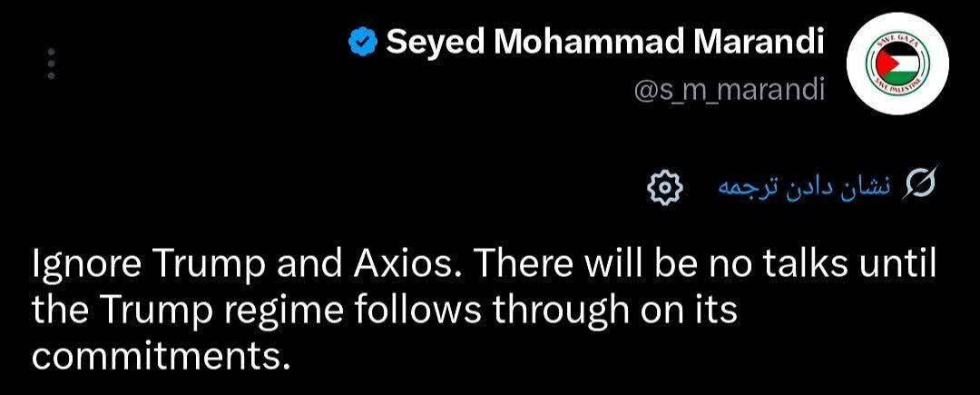Viewport: 980px width, 395px height.
Task: Click the surname Marandi in display name
Action: point(758,43)
